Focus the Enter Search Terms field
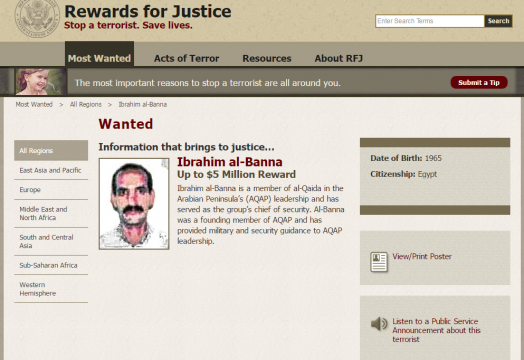This screenshot has height=360, width=524. tap(430, 21)
